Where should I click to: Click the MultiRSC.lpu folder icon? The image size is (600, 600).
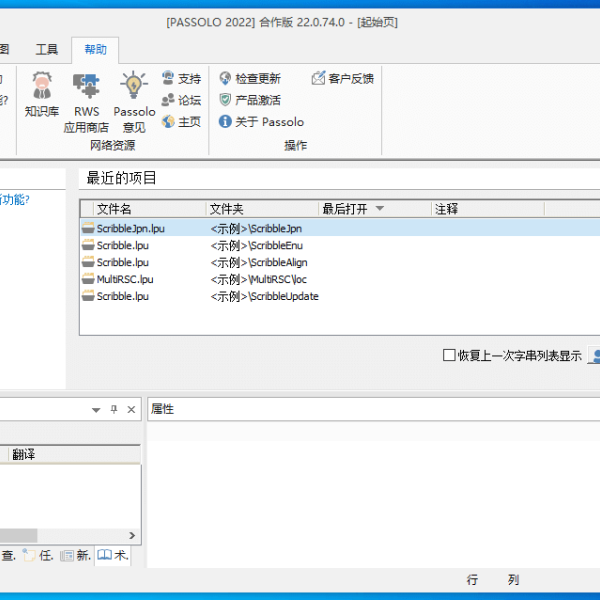click(88, 279)
